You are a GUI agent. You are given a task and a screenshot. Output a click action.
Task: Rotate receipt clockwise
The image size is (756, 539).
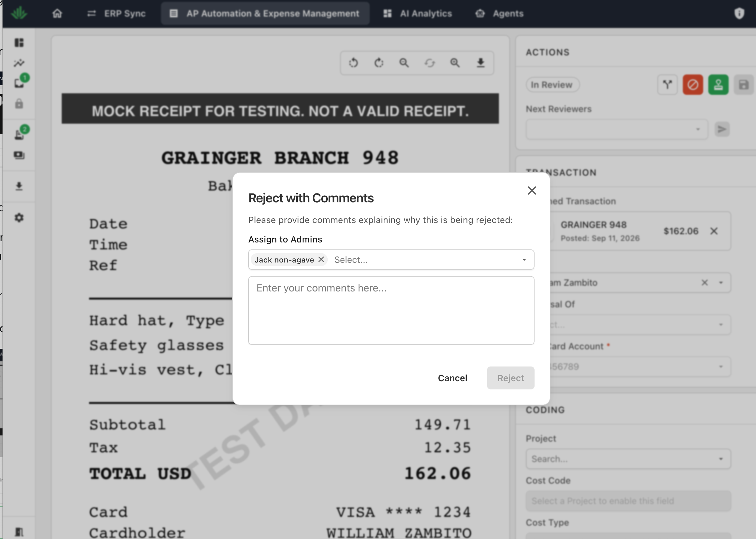point(379,63)
